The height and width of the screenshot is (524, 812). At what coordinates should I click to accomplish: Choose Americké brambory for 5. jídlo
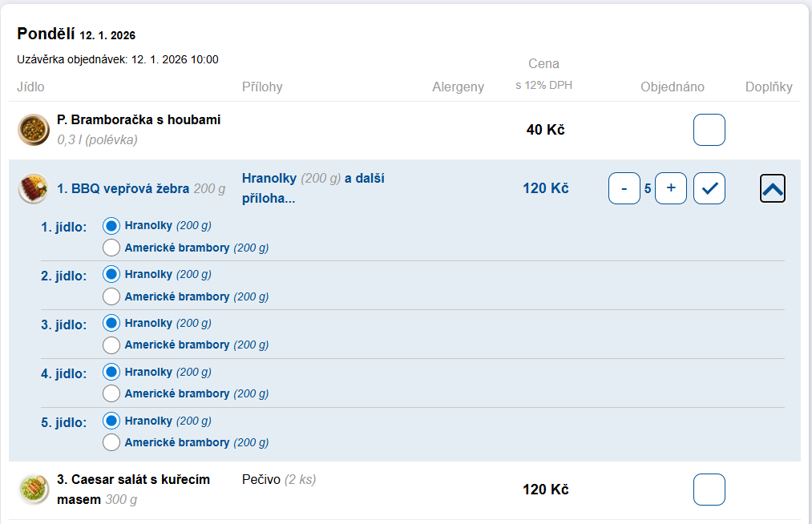pyautogui.click(x=112, y=442)
